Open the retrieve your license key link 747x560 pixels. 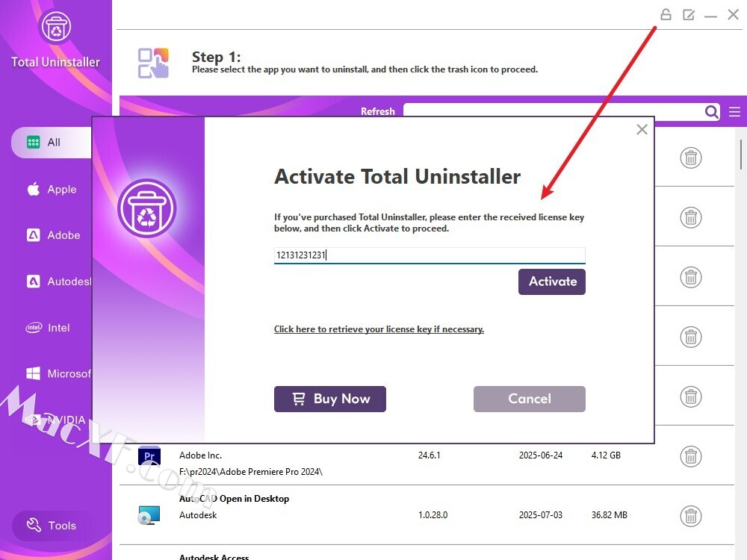coord(379,329)
